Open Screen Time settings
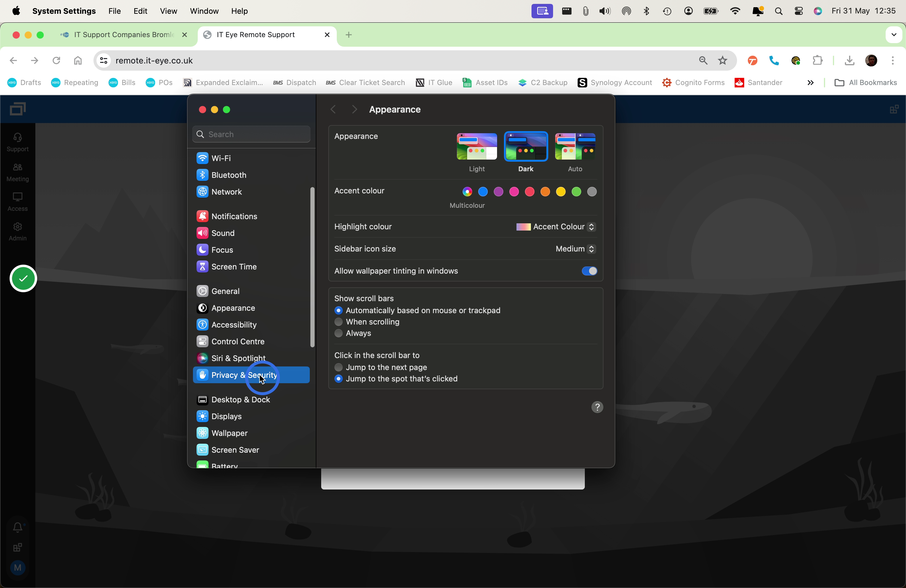Screen dimensions: 906x588 pyautogui.click(x=251, y=266)
